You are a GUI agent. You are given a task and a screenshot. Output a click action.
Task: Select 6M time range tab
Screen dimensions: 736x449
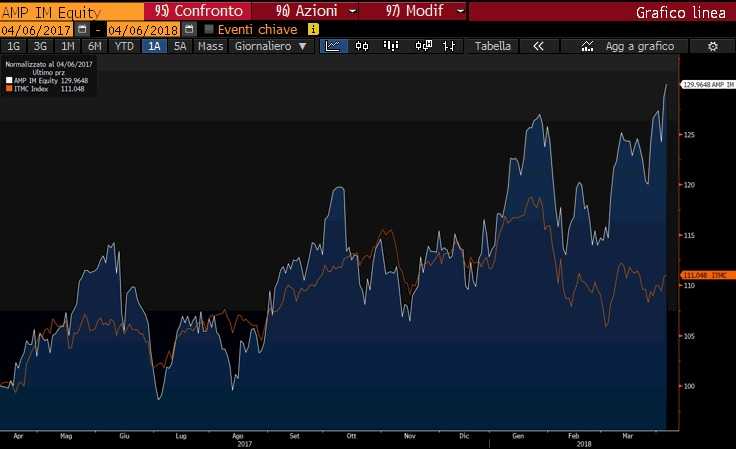[95, 46]
